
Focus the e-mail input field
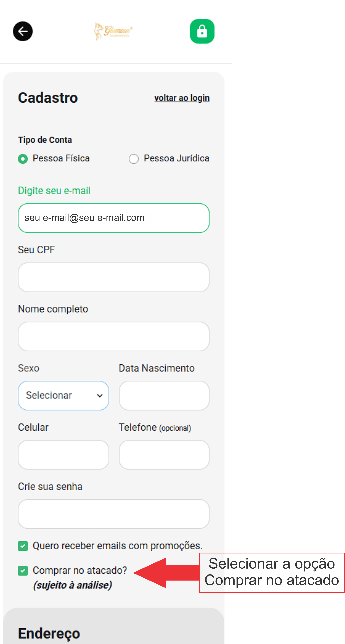(114, 218)
